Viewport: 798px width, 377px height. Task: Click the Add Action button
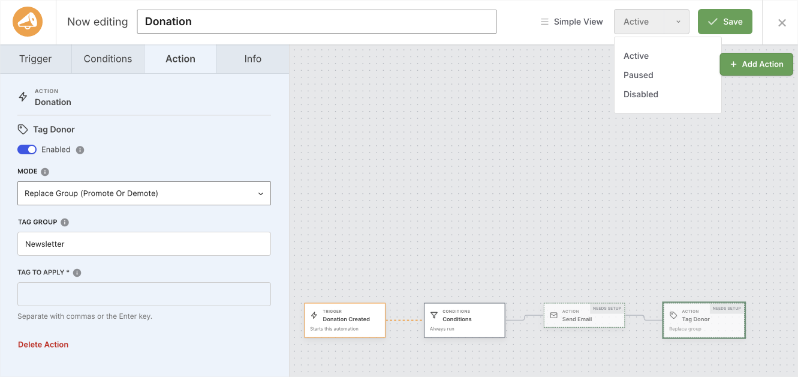[756, 65]
